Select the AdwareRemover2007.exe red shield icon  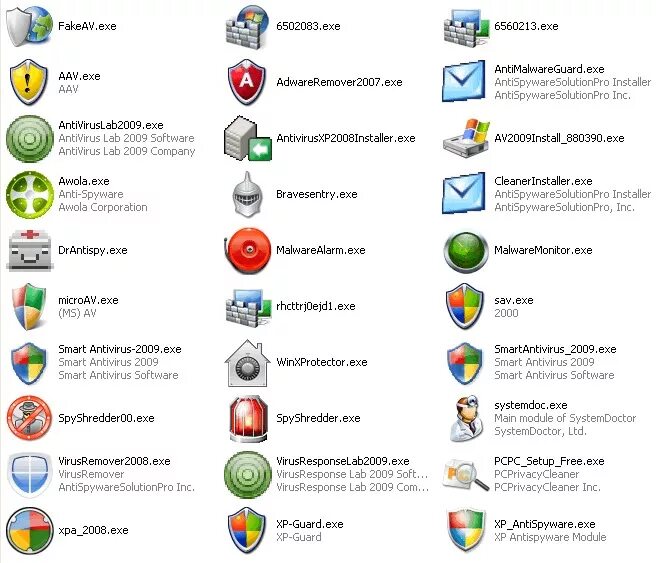click(x=247, y=82)
